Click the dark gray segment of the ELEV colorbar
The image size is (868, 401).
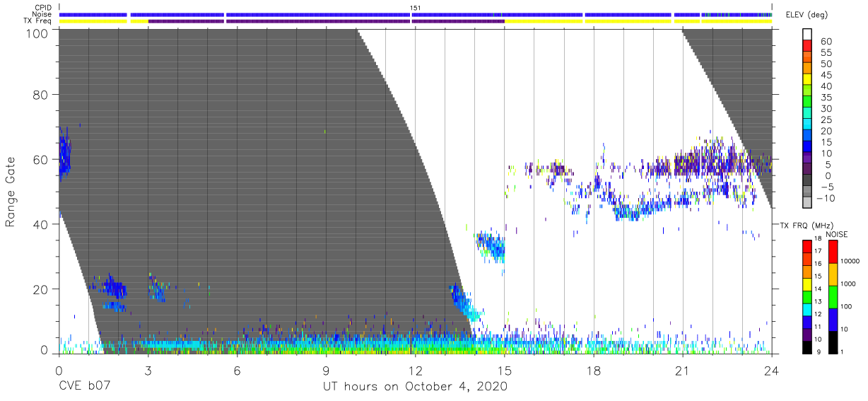(809, 180)
